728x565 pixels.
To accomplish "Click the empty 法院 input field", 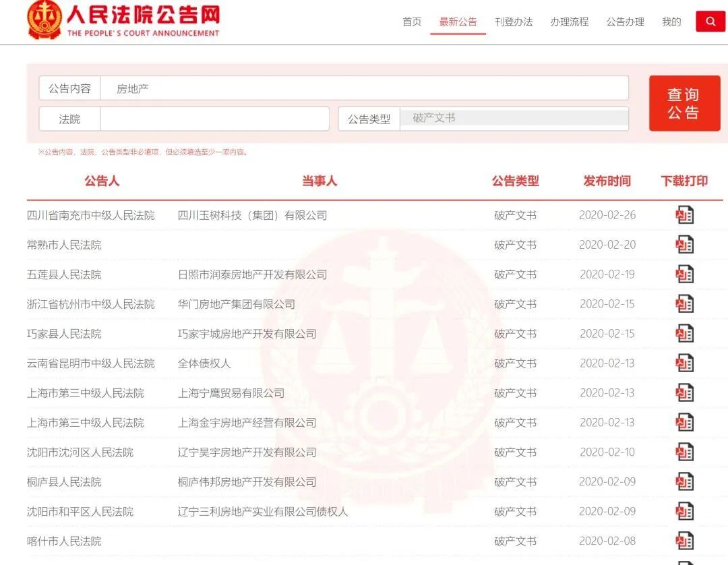I will point(214,119).
